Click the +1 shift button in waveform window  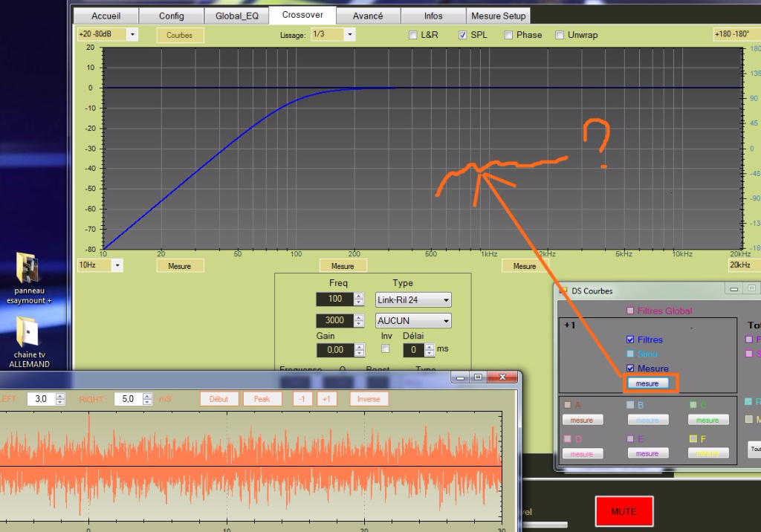click(327, 399)
